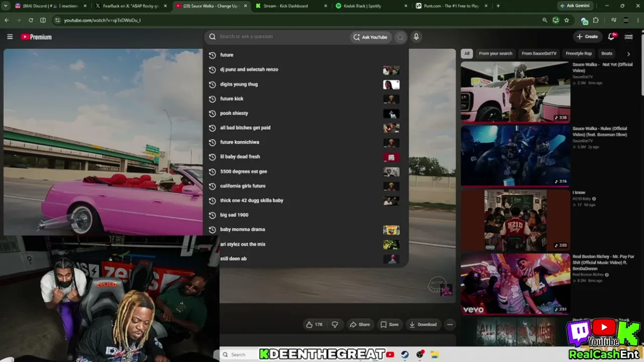Open File Explorer from the taskbar
The width and height of the screenshot is (644, 362).
pyautogui.click(x=435, y=354)
